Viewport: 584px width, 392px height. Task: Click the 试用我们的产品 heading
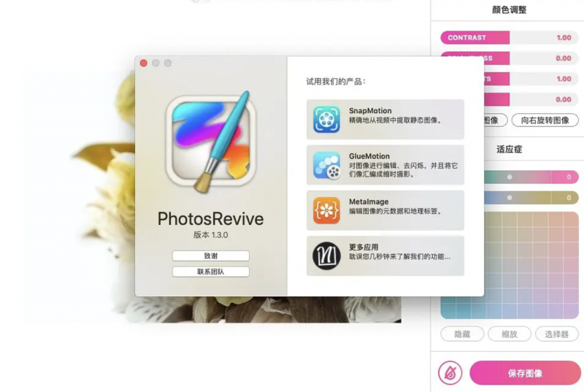[336, 82]
